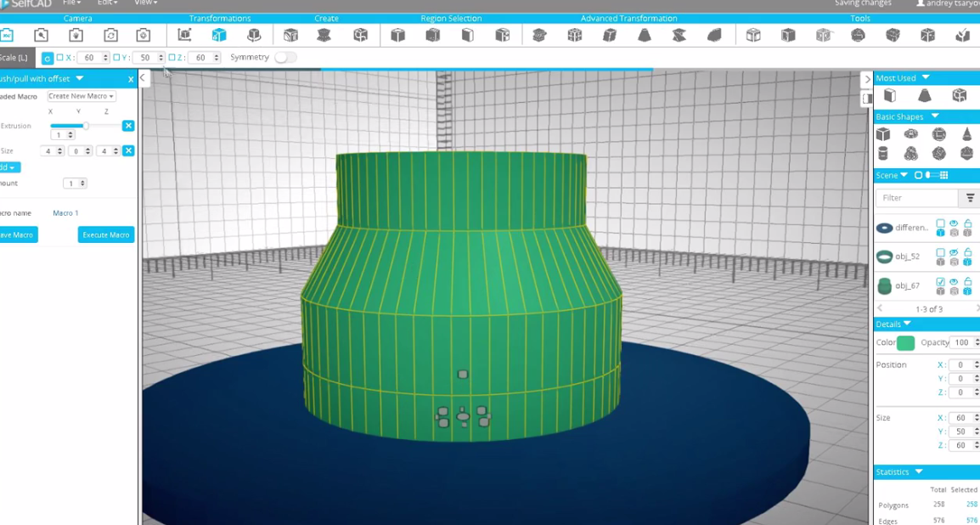This screenshot has height=525, width=980.
Task: Tick the Y axis scale checkbox
Action: (x=116, y=58)
